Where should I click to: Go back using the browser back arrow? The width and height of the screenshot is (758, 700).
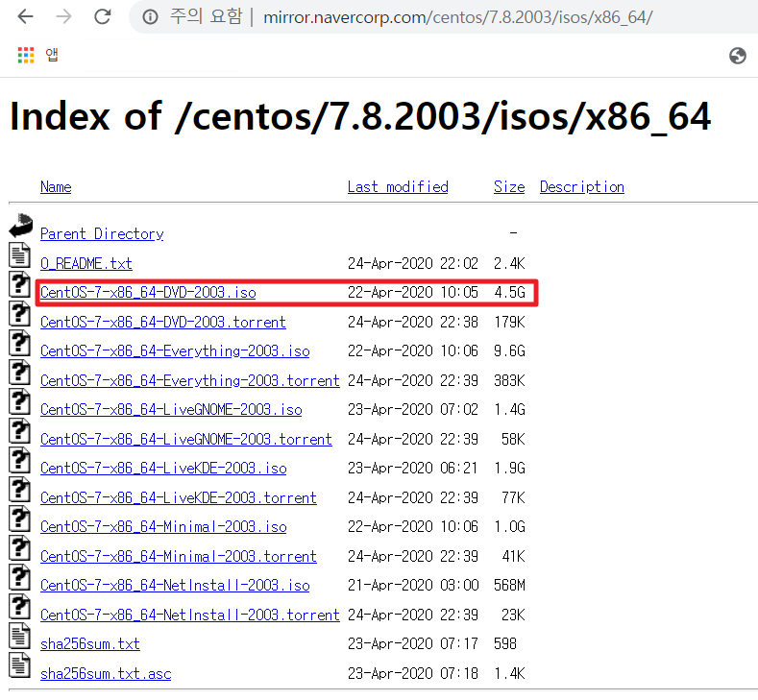tap(25, 17)
